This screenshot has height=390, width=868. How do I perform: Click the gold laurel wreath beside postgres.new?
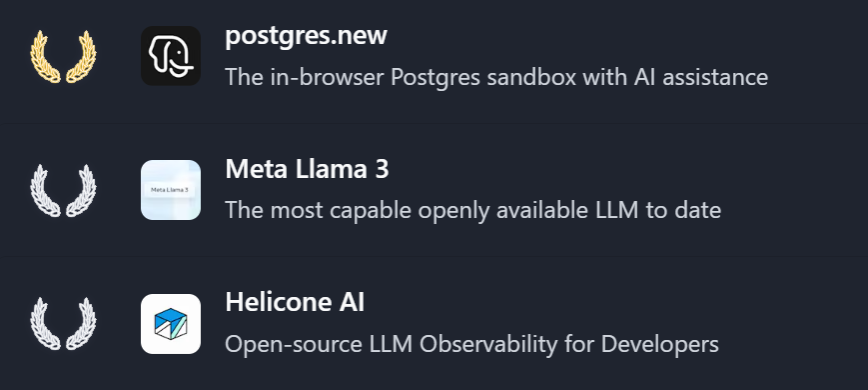[x=63, y=57]
